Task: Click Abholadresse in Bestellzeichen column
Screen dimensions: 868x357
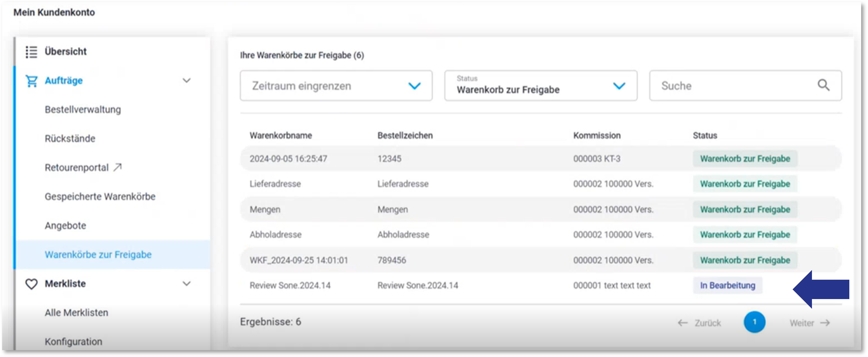Action: point(403,235)
